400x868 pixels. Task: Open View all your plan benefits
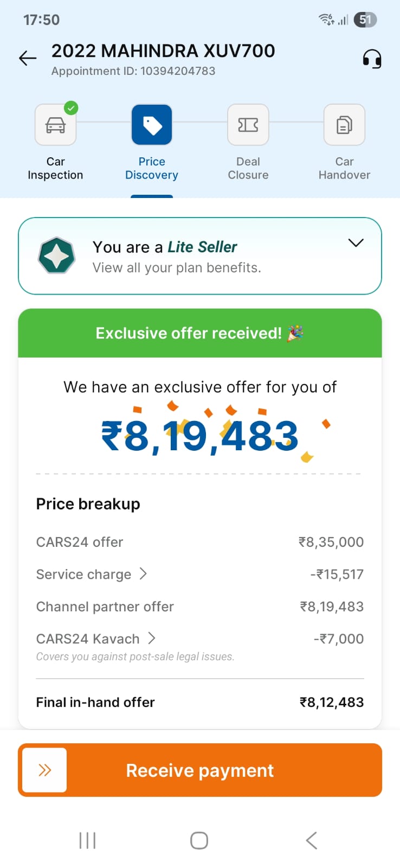point(177,268)
